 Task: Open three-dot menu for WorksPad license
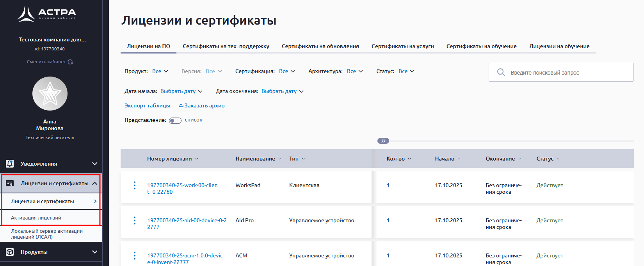click(x=135, y=186)
